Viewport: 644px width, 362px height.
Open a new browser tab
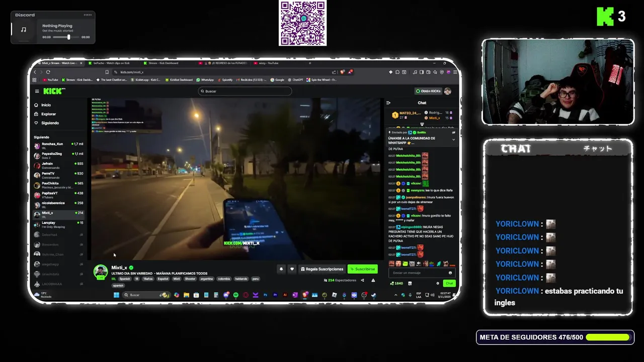click(310, 63)
